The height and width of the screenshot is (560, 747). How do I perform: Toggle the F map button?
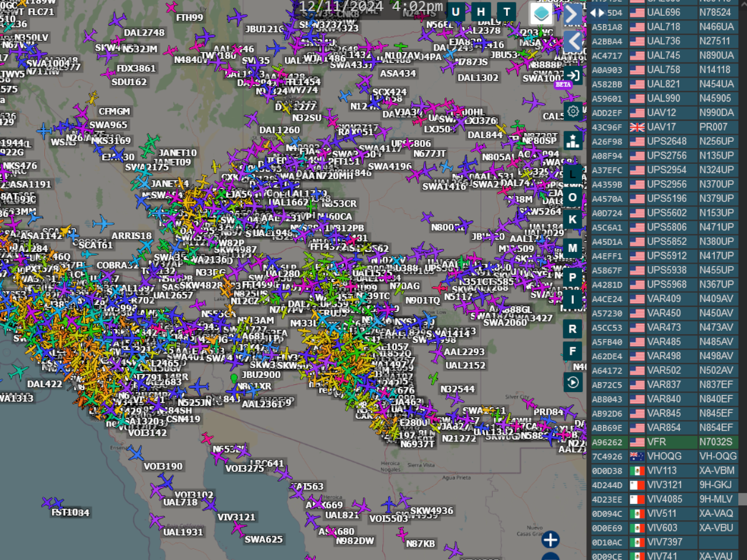click(x=573, y=351)
